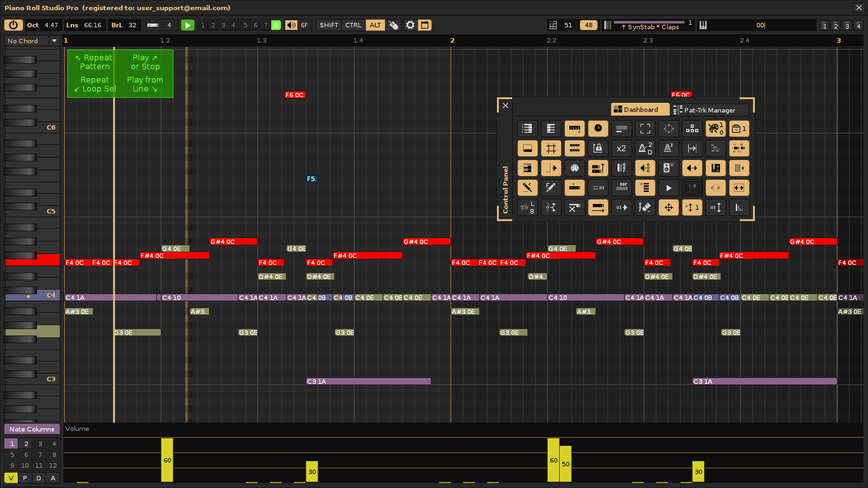Toggle the power button in the toolbar
Image resolution: width=868 pixels, height=488 pixels.
(13, 25)
